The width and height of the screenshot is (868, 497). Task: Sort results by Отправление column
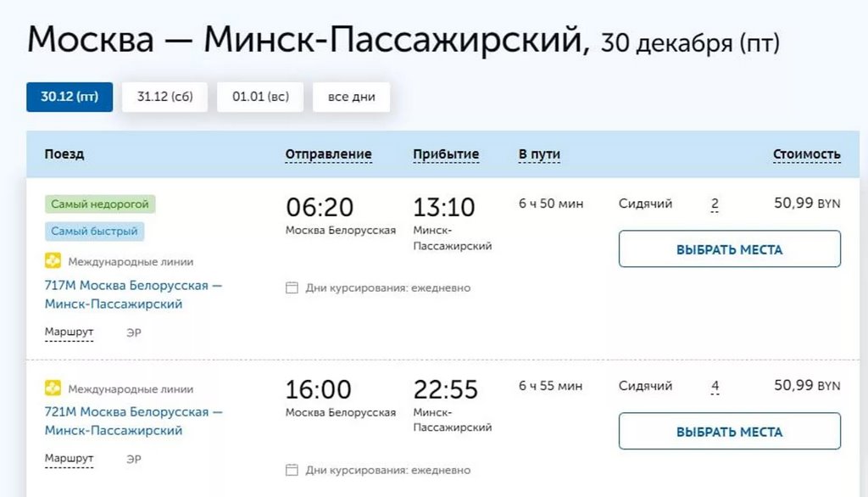328,154
